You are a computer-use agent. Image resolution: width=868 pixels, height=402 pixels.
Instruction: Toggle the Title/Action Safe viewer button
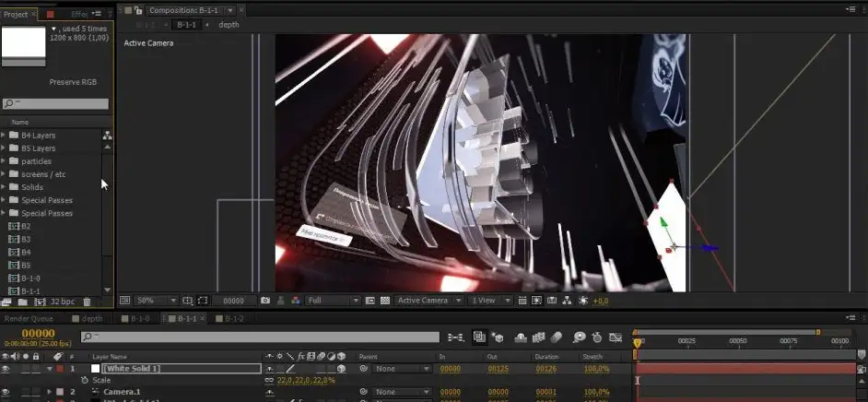[188, 300]
